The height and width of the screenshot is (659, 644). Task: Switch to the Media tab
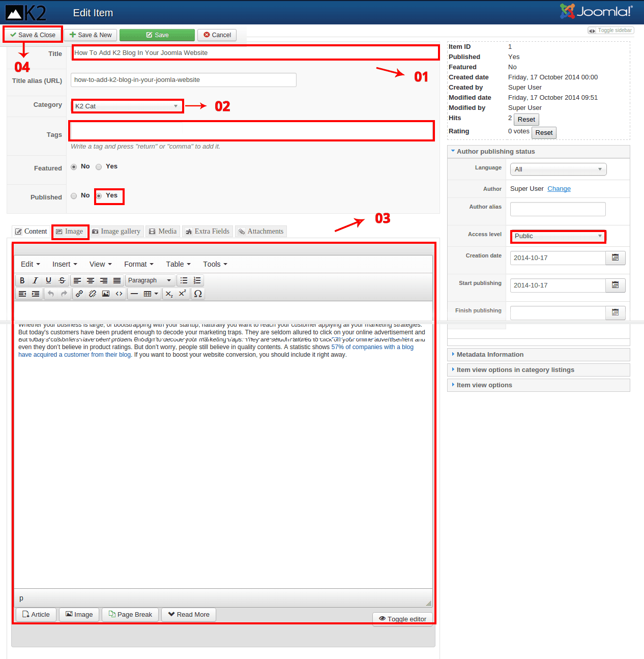(163, 232)
